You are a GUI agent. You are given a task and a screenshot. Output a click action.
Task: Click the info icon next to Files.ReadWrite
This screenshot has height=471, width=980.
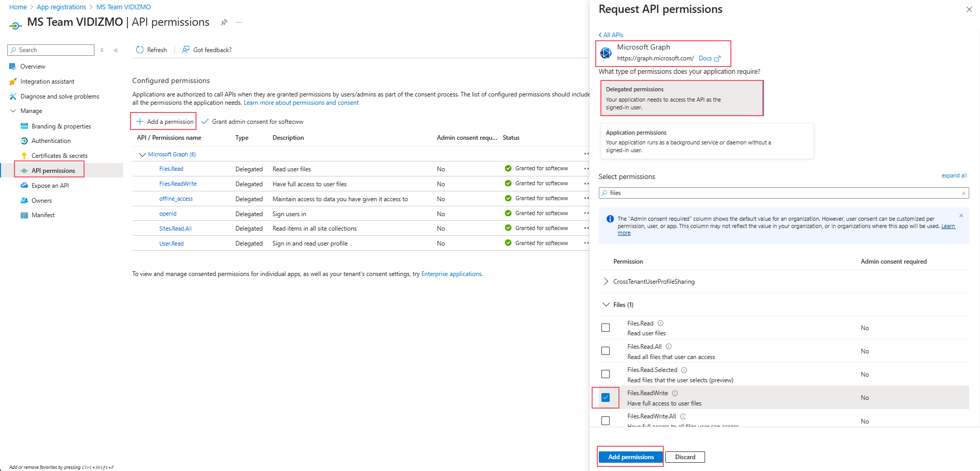675,393
